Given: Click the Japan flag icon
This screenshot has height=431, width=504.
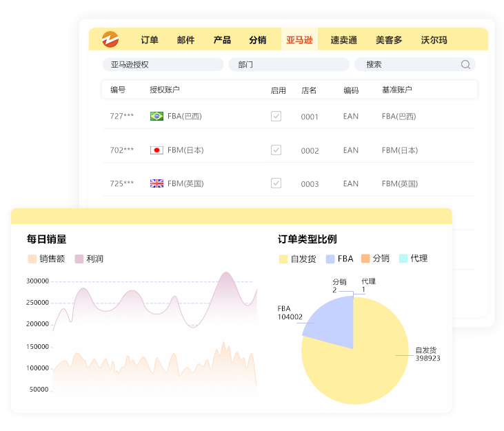Looking at the screenshot, I should pos(157,150).
